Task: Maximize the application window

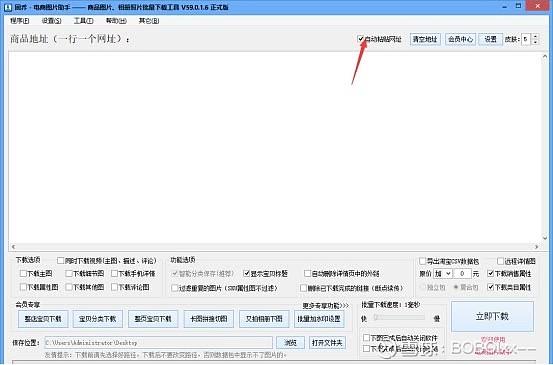Action: tap(518, 6)
